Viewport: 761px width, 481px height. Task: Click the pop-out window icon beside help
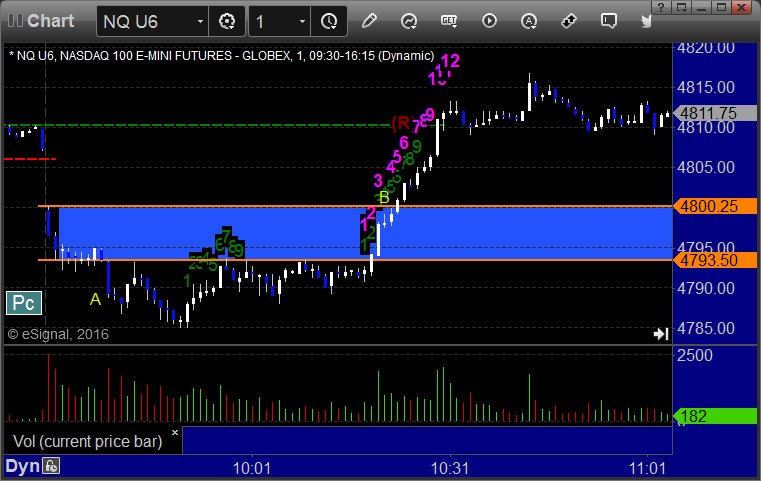681,7
